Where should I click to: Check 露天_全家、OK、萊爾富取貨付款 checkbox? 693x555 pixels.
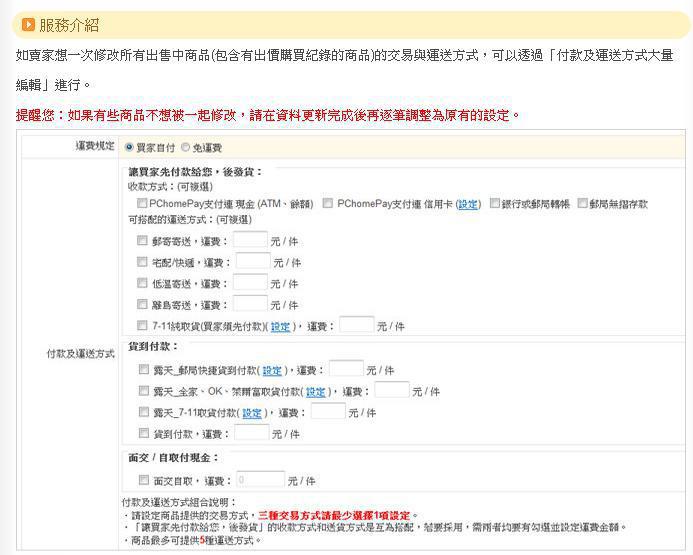tap(144, 390)
